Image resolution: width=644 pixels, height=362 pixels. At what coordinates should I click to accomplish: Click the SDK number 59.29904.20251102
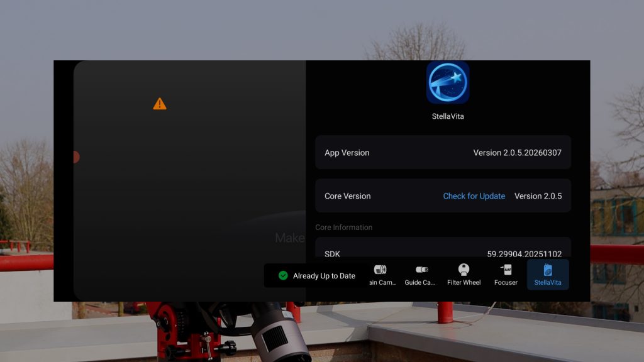pyautogui.click(x=524, y=254)
